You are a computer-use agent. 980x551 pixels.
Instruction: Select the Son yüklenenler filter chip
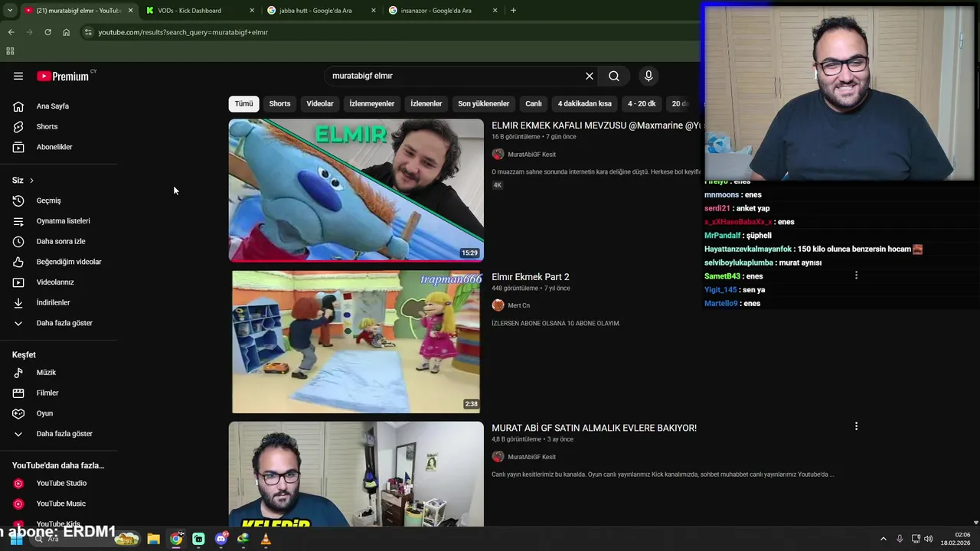tap(484, 103)
